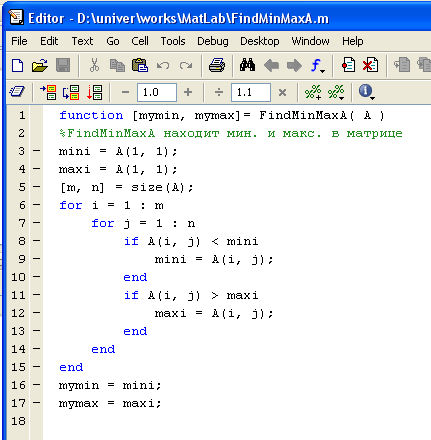The height and width of the screenshot is (440, 431).
Task: Open the Cell menu
Action: (140, 41)
